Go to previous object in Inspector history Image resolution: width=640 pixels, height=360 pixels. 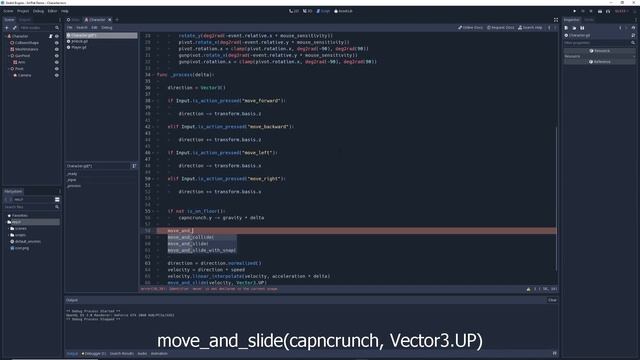[x=620, y=28]
